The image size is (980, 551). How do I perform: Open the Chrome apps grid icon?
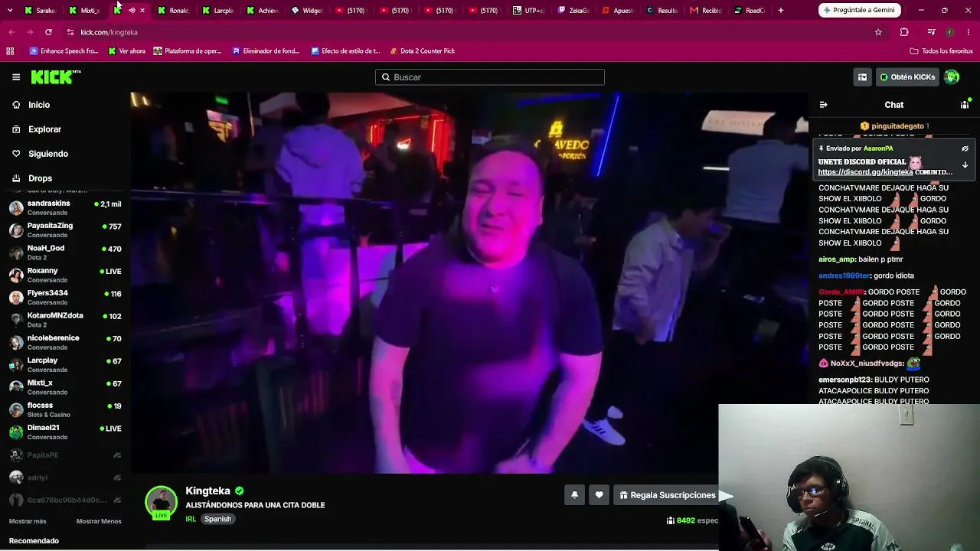pyautogui.click(x=10, y=51)
